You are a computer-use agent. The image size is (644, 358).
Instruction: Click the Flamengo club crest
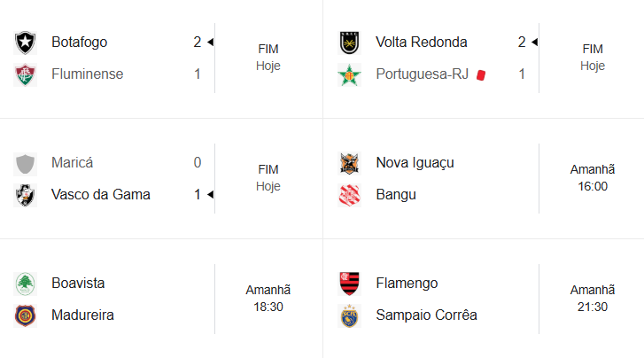click(349, 284)
